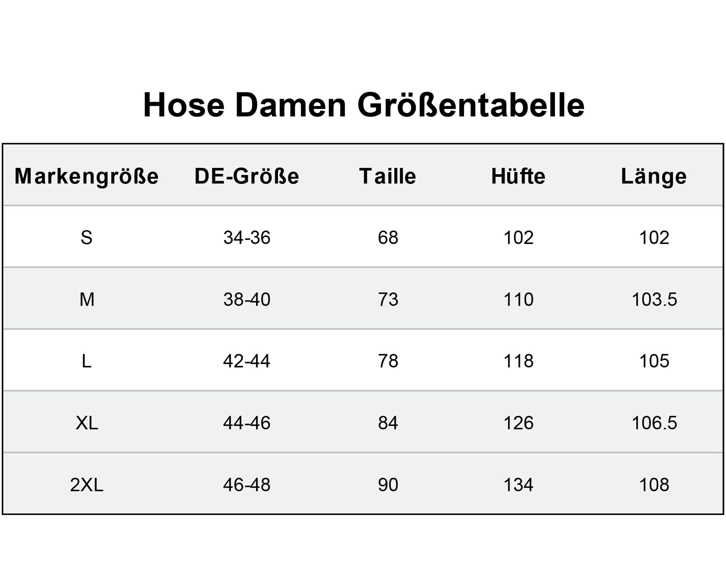The width and height of the screenshot is (726, 588).
Task: Click the 46-48 DE size value
Action: [x=246, y=485]
